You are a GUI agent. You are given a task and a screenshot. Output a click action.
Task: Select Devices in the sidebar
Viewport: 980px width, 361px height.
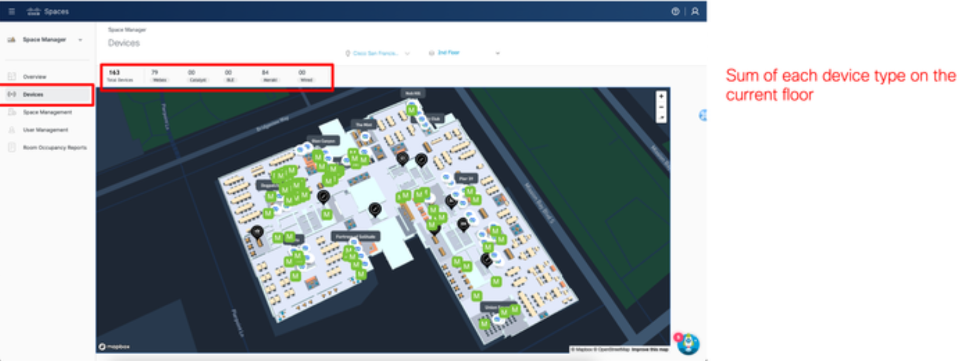pos(33,94)
